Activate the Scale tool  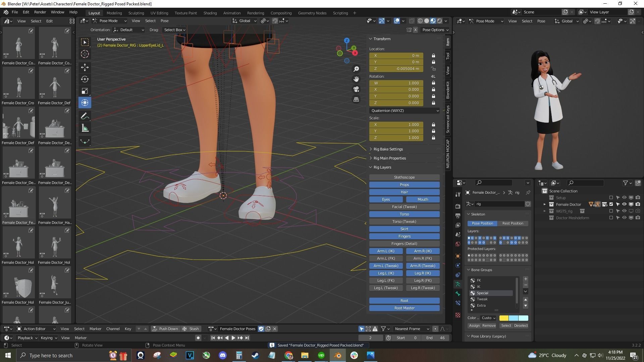tap(85, 91)
